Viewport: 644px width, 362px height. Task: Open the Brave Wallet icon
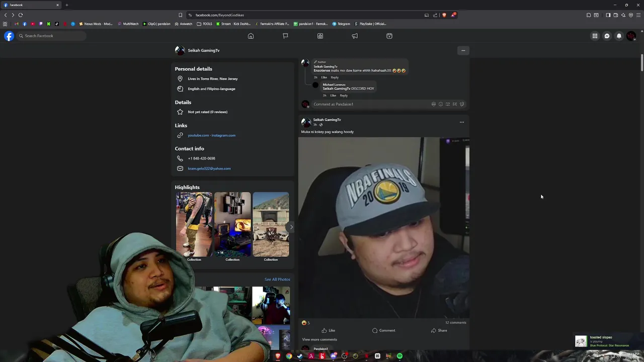[615, 15]
